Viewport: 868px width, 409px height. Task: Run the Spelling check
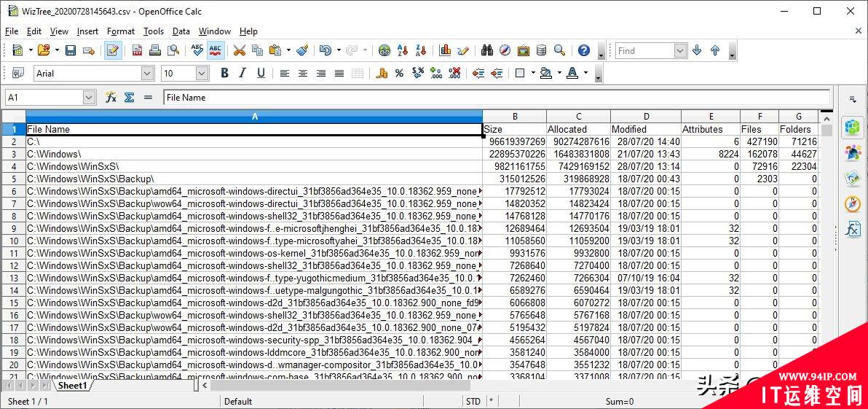coord(197,50)
